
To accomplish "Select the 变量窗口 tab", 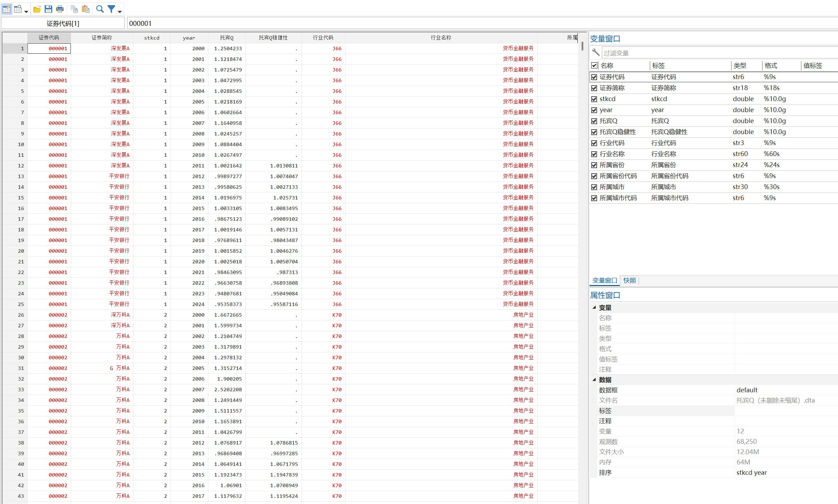I will pos(605,281).
